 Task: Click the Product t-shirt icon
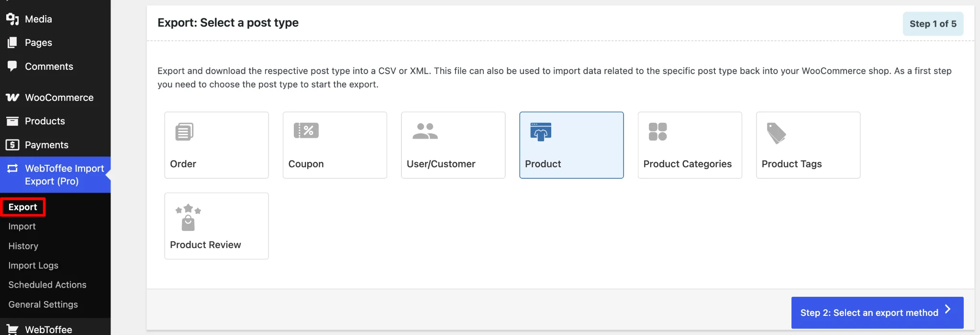541,132
